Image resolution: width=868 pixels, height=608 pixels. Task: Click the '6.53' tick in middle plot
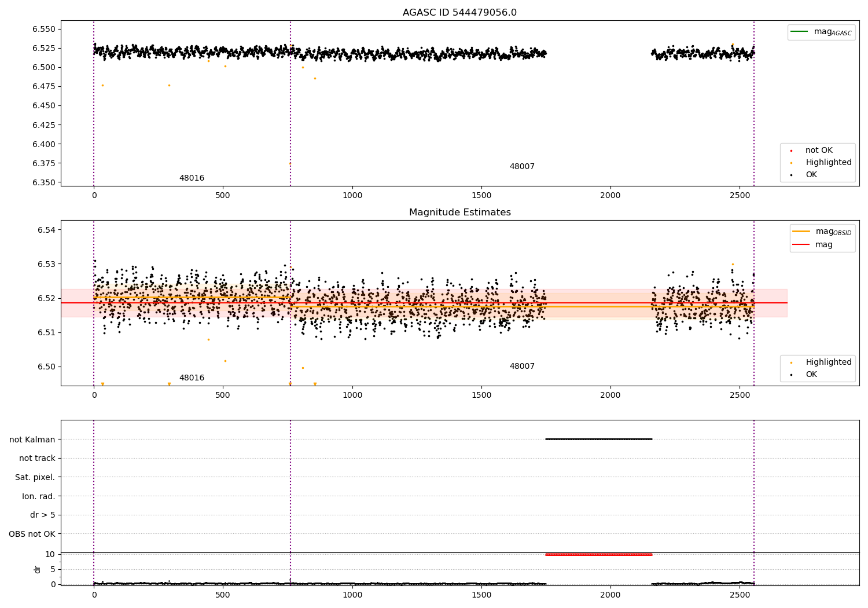tap(46, 265)
